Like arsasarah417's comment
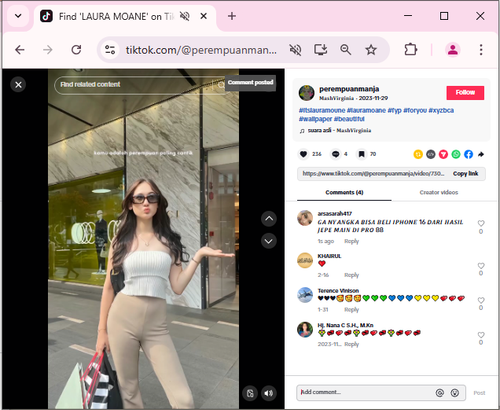The image size is (500, 410). click(x=481, y=223)
